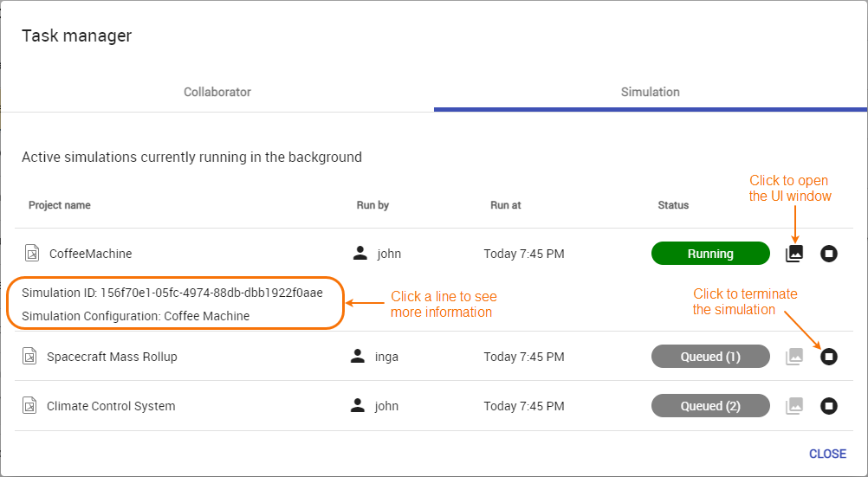Click the Queued (2) status badge
This screenshot has height=477, width=868.
710,406
